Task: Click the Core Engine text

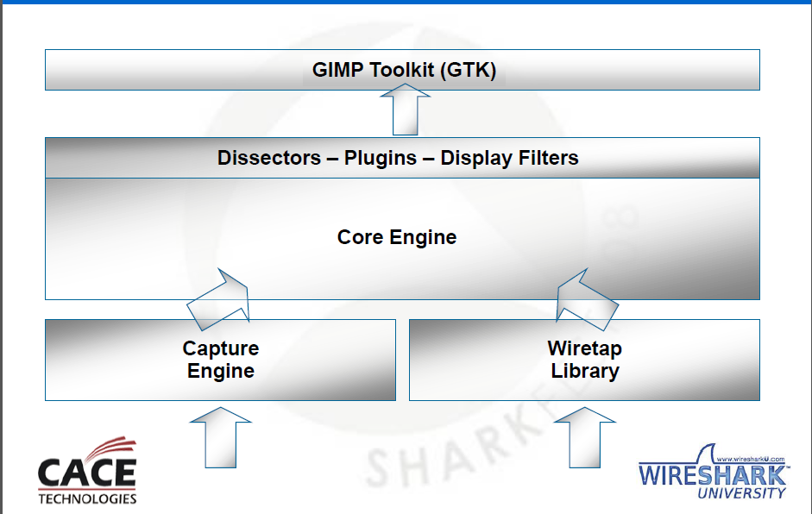Action: [x=397, y=237]
